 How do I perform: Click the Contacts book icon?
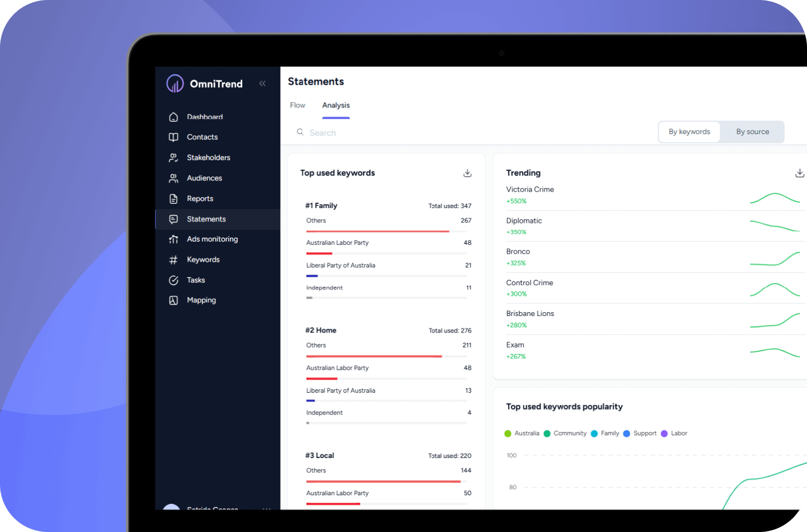174,137
